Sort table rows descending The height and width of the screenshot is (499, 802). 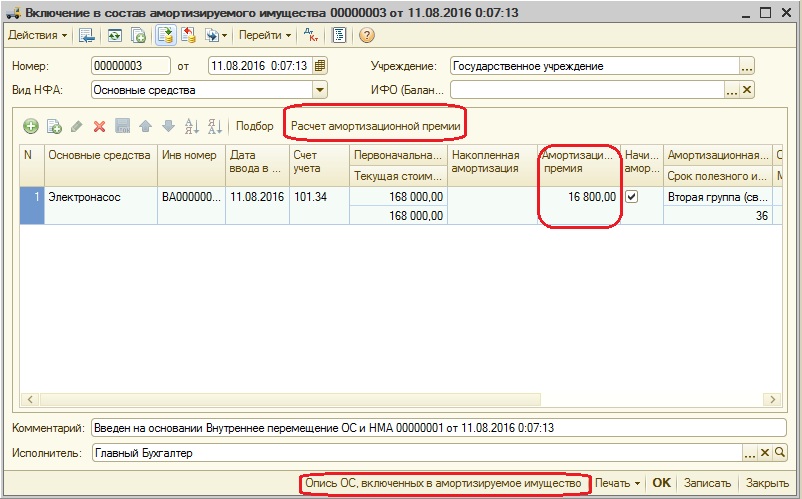(215, 126)
